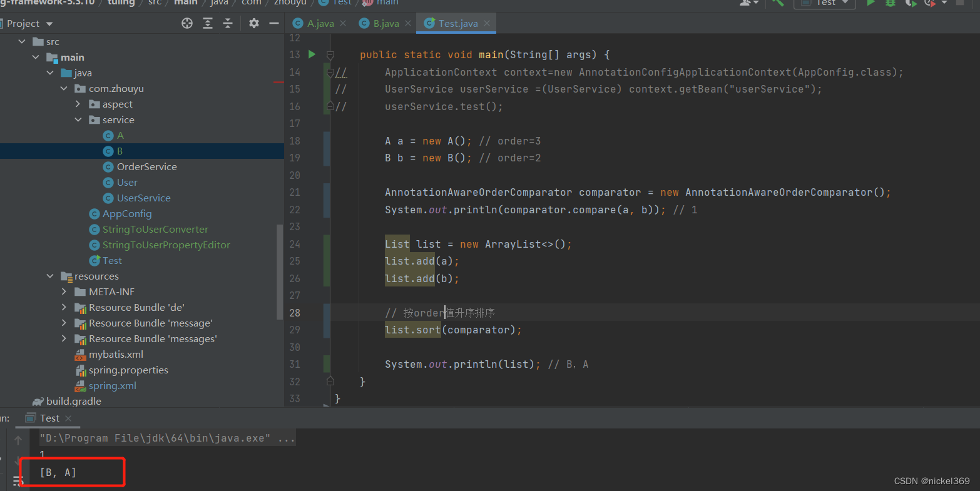Select spring.xml in the project tree
Viewport: 980px width, 491px height.
pos(112,386)
